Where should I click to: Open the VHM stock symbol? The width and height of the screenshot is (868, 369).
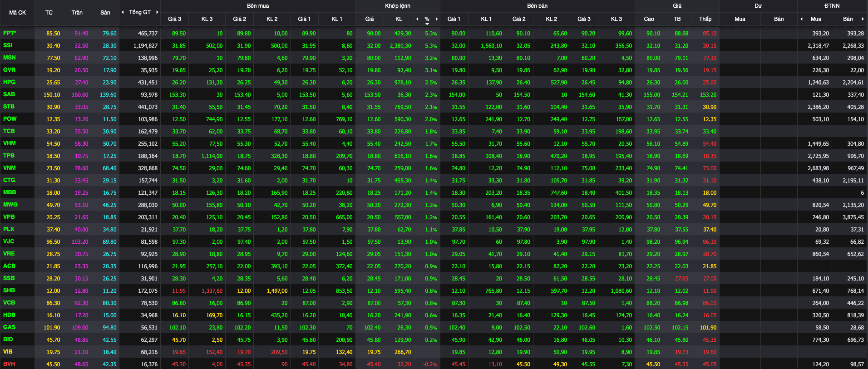coord(9,143)
